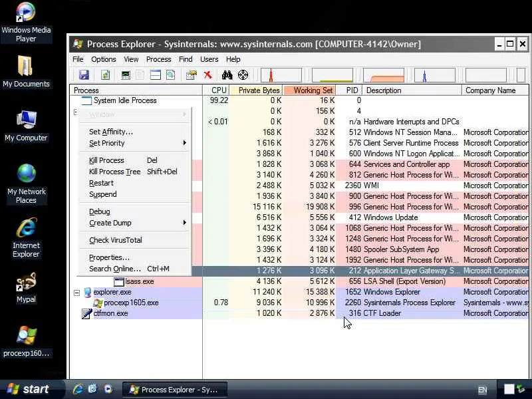532x399 pixels.
Task: Select the ctfmon.exe process row
Action: [299, 313]
